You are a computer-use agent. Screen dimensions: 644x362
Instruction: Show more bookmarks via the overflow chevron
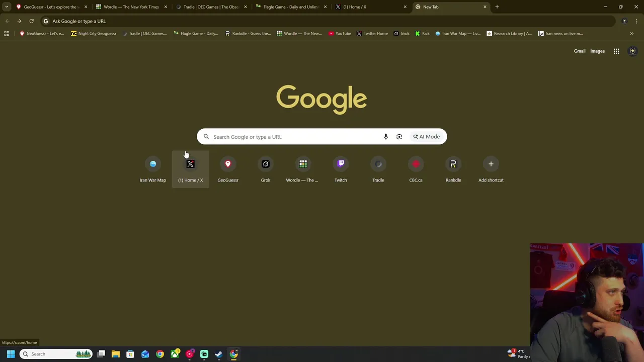(x=631, y=33)
